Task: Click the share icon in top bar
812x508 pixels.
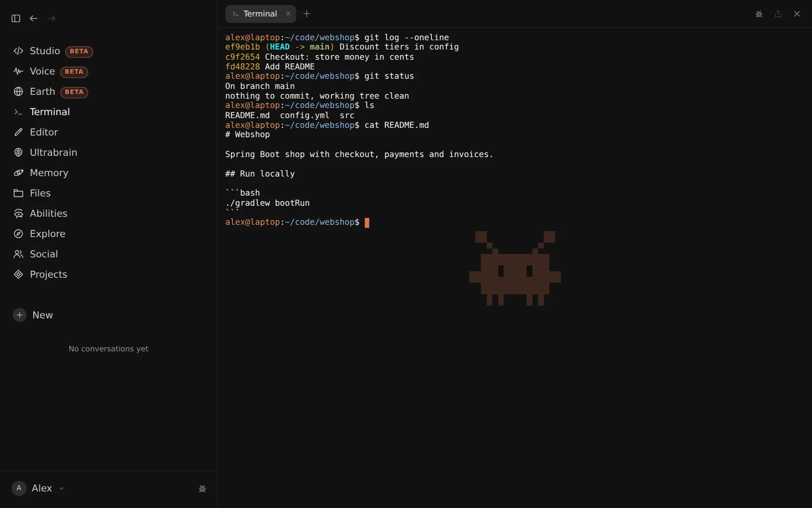Action: (778, 14)
